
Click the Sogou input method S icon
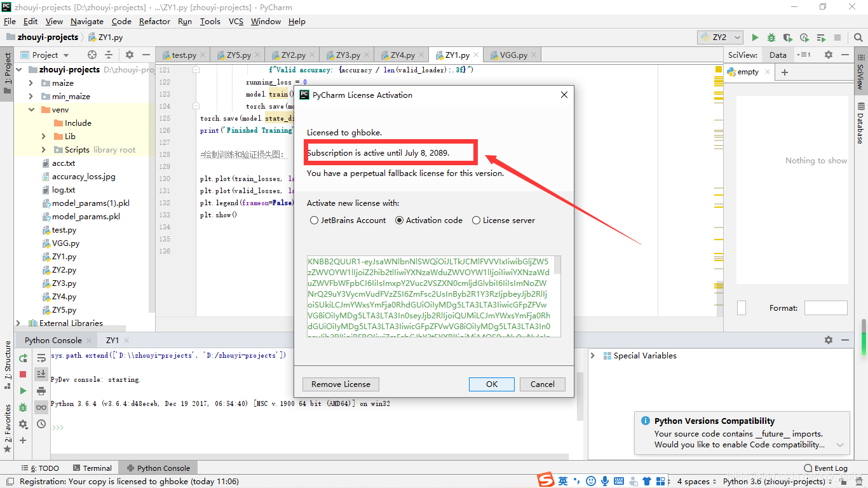545,480
